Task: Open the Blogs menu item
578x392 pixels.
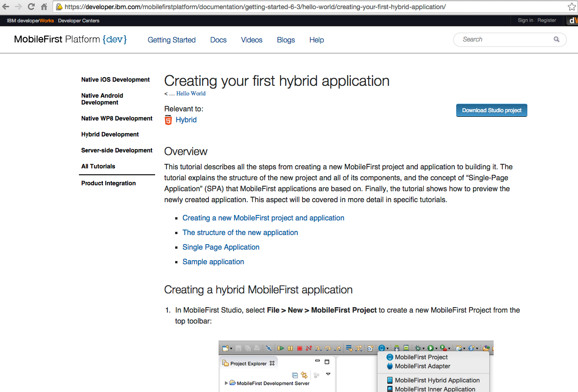Action: click(x=286, y=40)
